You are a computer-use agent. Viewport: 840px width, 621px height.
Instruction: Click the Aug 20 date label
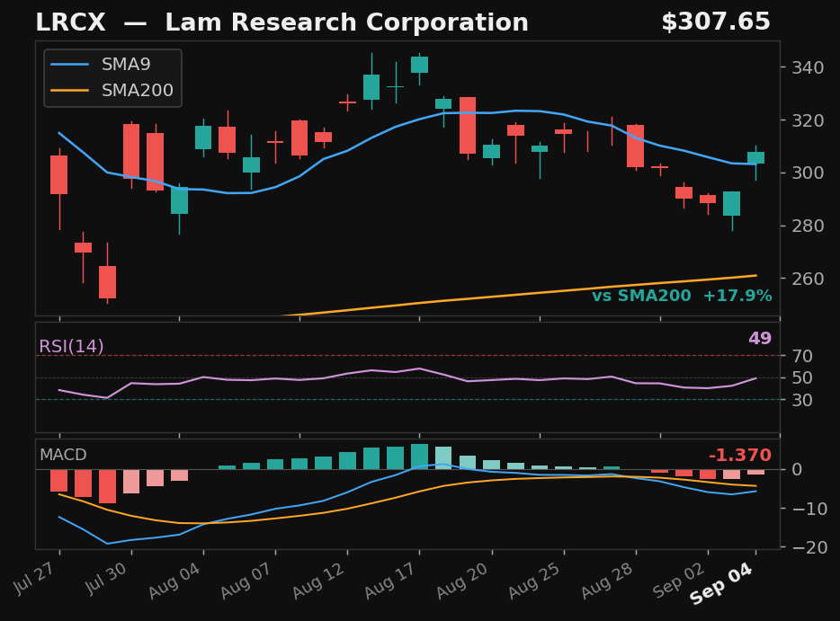[x=463, y=581]
